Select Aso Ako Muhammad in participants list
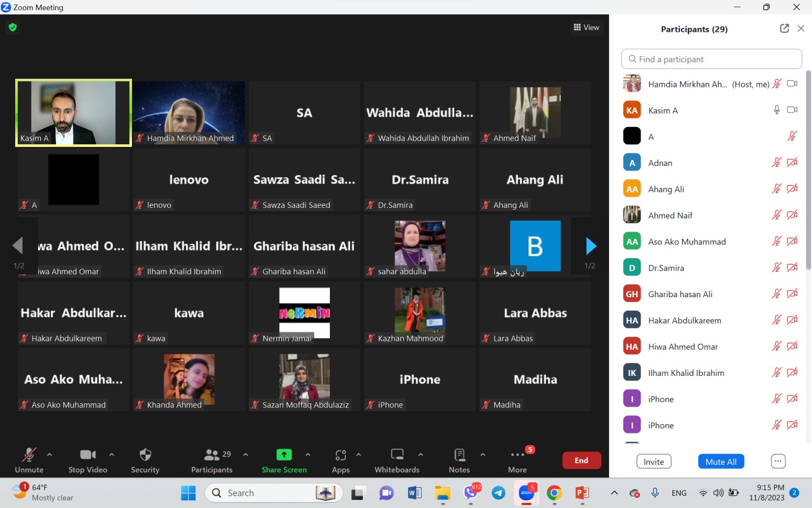Screen dimensions: 812x508 click(710, 241)
